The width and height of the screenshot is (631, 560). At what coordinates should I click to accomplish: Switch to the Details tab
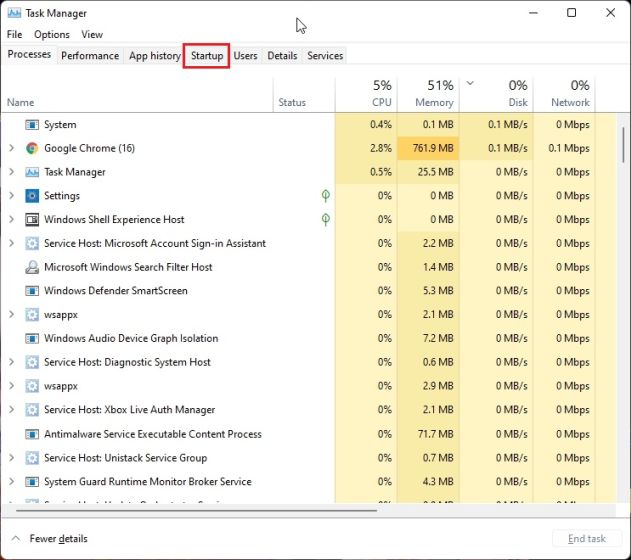point(282,56)
